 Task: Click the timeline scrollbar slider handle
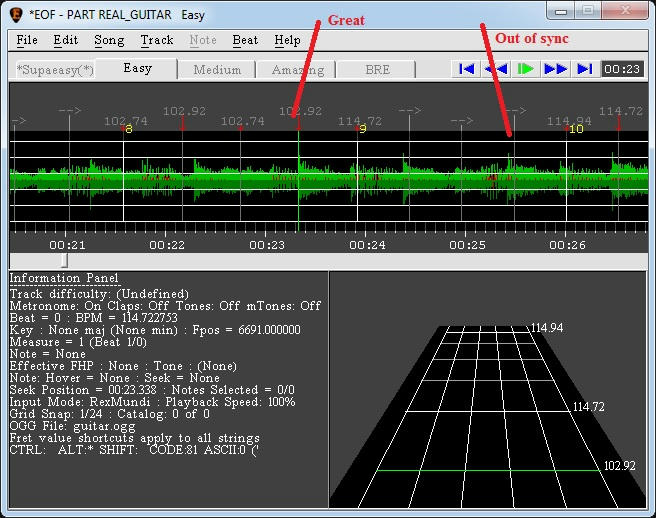pyautogui.click(x=65, y=260)
